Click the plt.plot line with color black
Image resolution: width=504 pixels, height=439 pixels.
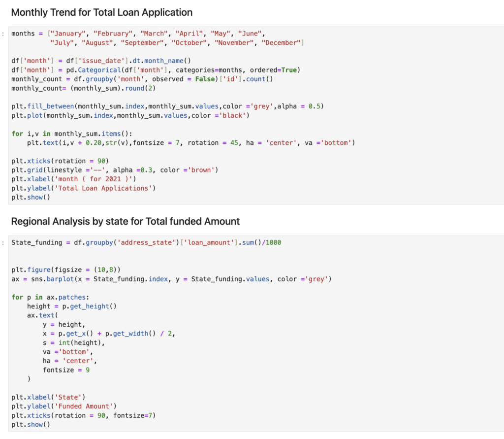tap(130, 115)
